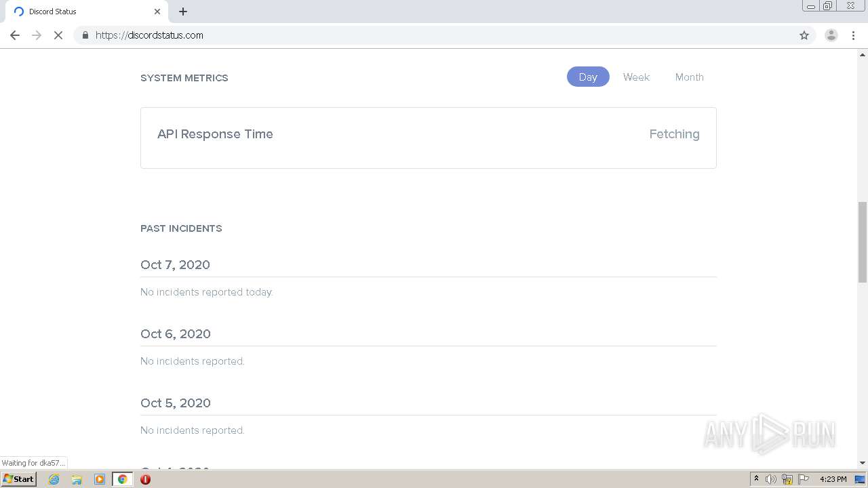Minimize the Chrome window
This screenshot has width=868, height=488.
[811, 6]
